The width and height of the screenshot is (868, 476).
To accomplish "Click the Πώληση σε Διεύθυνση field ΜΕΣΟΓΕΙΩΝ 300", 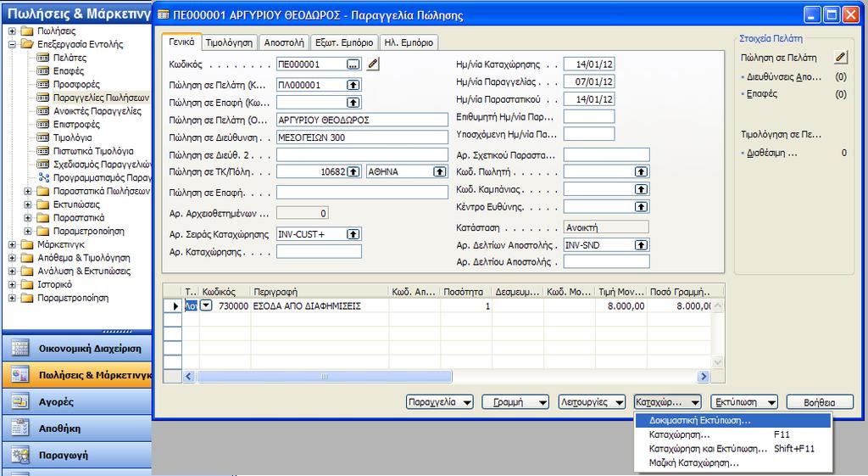I will 362,137.
